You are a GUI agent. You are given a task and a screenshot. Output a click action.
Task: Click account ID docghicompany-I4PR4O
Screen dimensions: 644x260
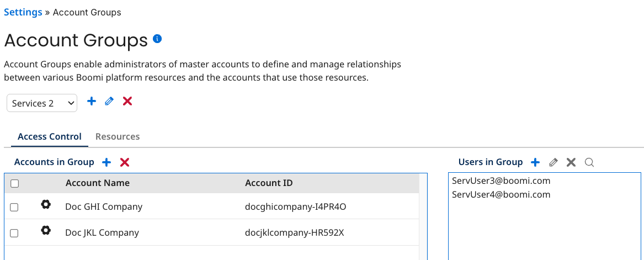pyautogui.click(x=296, y=206)
